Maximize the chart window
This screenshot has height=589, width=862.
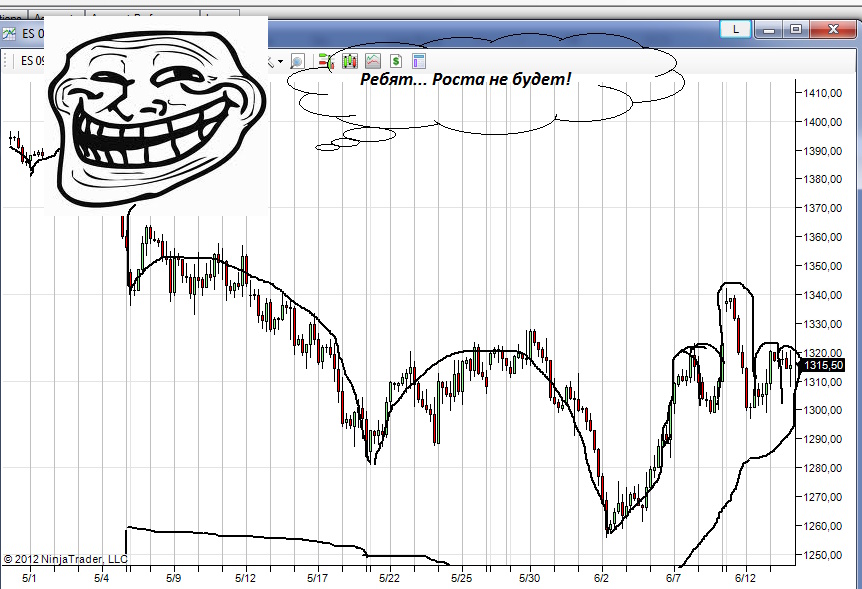coord(795,30)
